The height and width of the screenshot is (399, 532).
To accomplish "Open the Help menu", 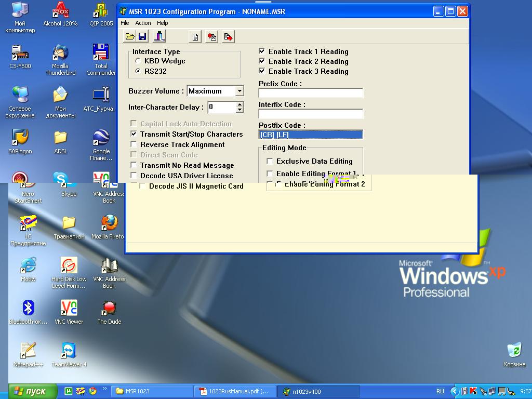I will pos(162,23).
